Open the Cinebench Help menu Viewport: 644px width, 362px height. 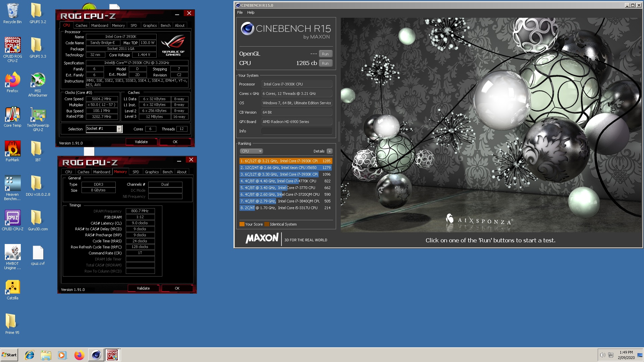point(251,12)
